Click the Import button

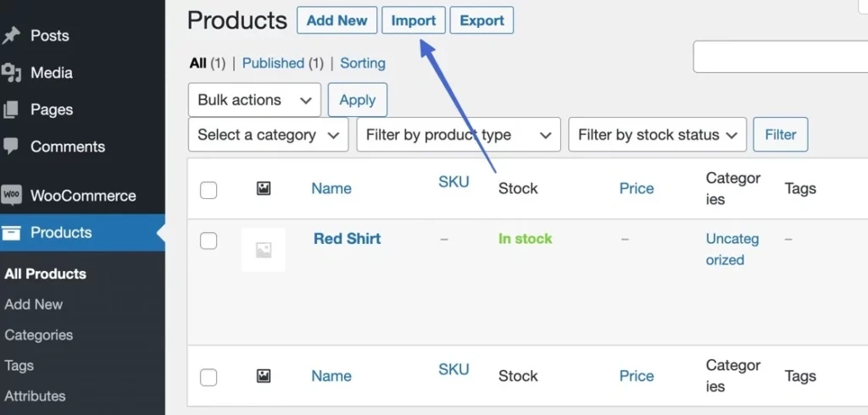[414, 20]
